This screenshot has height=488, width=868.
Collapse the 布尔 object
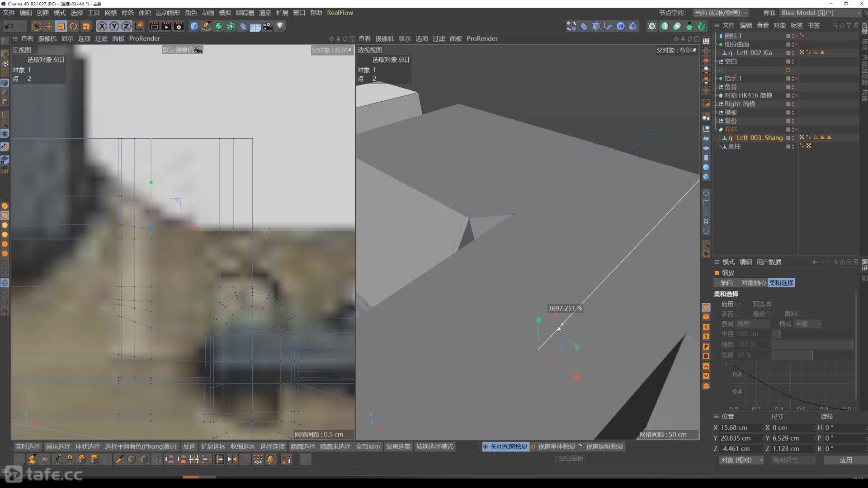(x=716, y=129)
